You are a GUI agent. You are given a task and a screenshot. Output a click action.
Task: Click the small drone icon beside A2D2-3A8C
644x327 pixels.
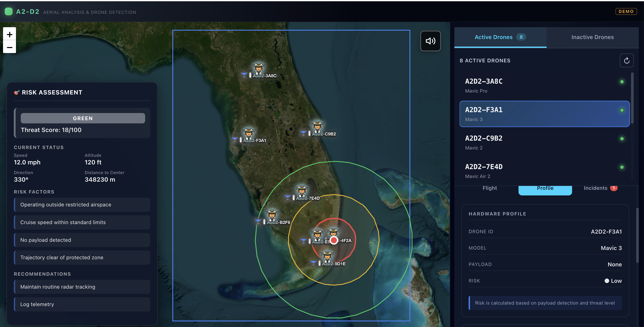(x=244, y=74)
